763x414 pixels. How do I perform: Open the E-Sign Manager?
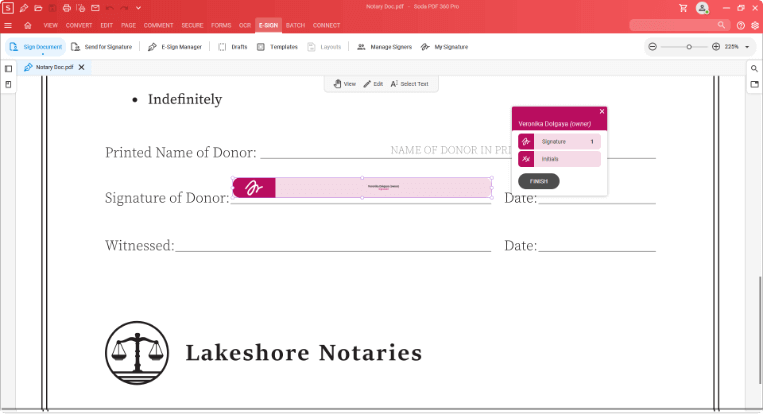coord(174,47)
